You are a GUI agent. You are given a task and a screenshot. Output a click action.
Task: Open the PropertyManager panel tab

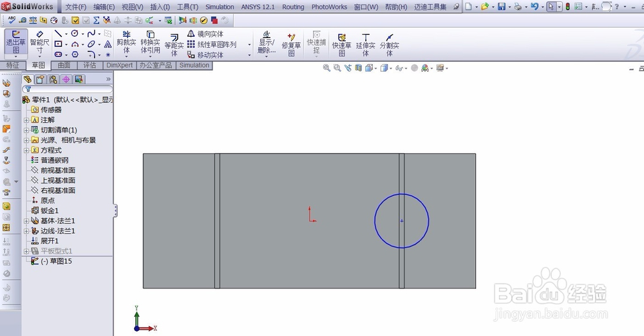click(x=40, y=79)
